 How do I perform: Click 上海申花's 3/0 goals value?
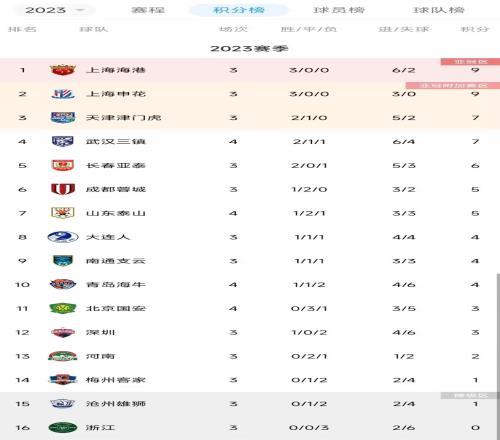point(404,94)
